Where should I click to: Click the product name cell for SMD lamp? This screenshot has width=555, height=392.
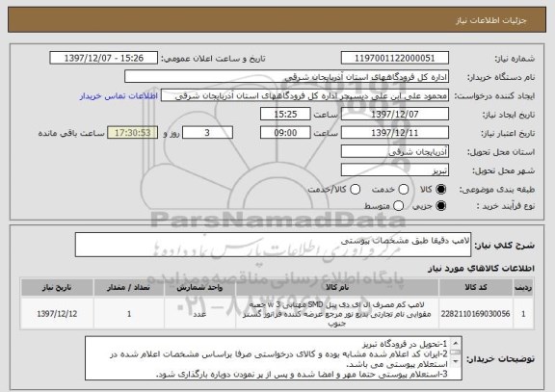337,314
